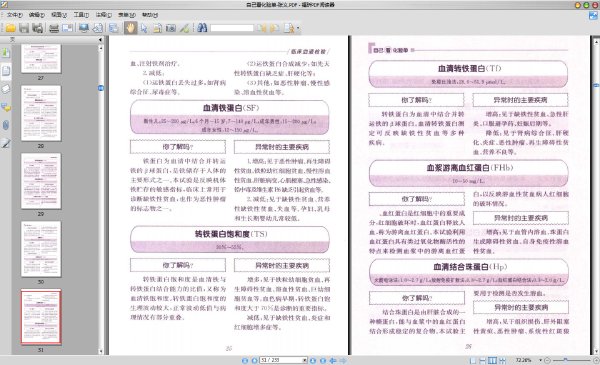Open the File (文件) menu

tap(14, 15)
